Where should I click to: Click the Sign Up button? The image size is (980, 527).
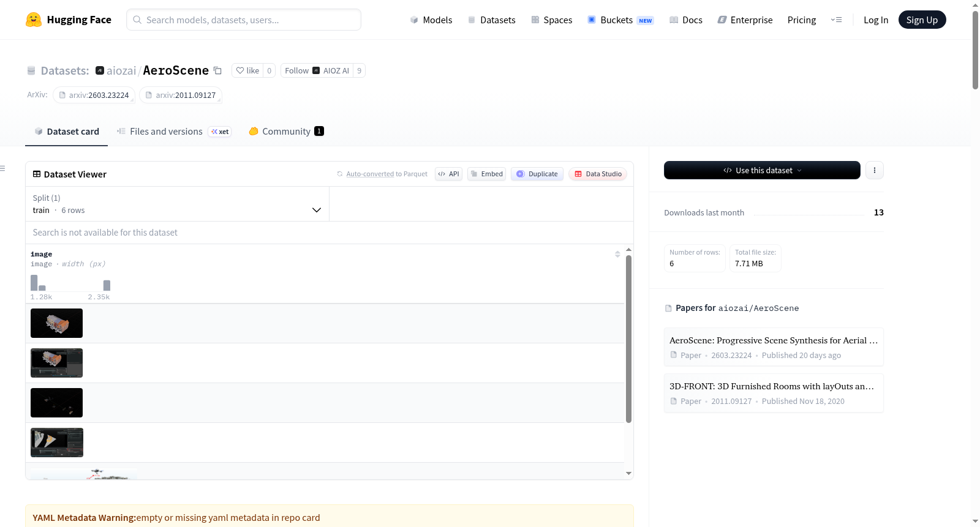(922, 20)
